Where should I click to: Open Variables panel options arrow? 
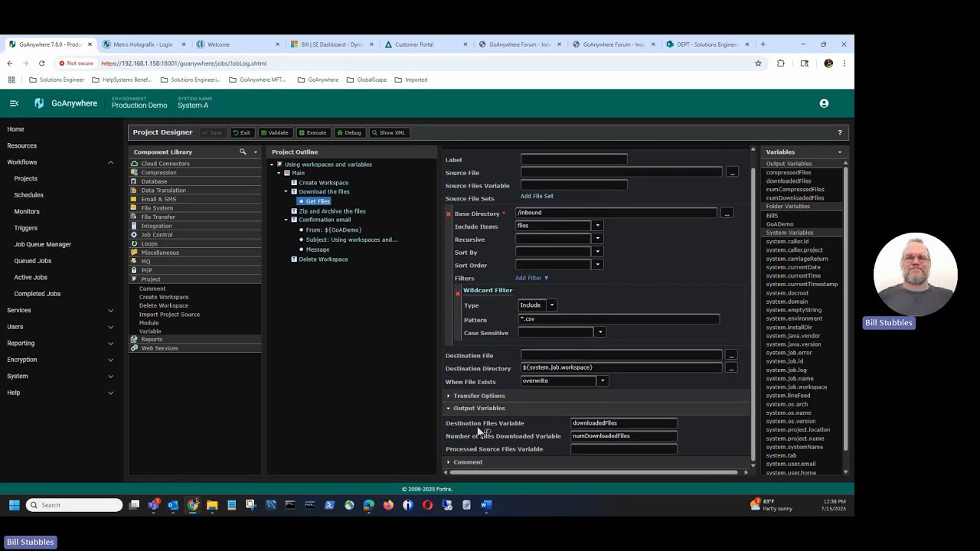point(840,152)
